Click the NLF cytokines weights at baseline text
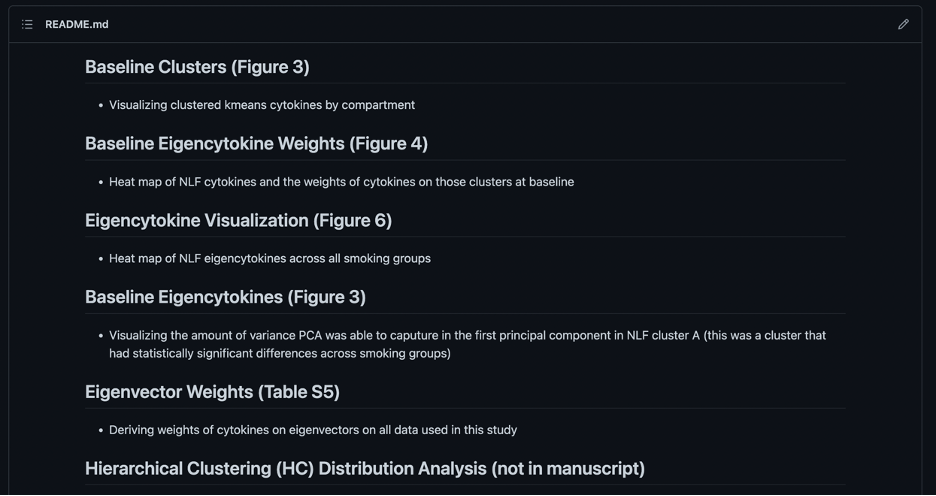Image resolution: width=936 pixels, height=496 pixels. (x=341, y=182)
